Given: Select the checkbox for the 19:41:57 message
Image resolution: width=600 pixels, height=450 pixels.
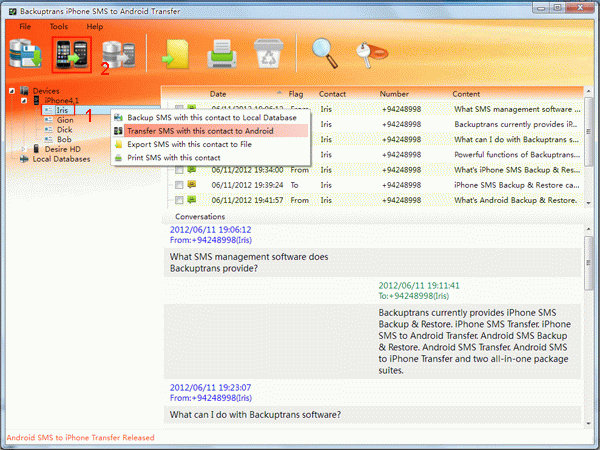Looking at the screenshot, I should 178,200.
